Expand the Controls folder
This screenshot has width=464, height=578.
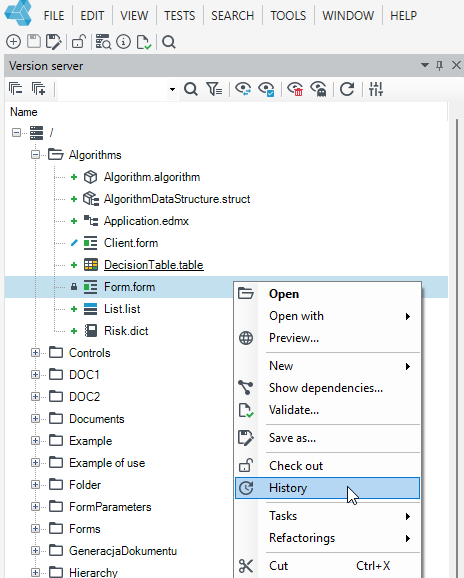[x=35, y=353]
